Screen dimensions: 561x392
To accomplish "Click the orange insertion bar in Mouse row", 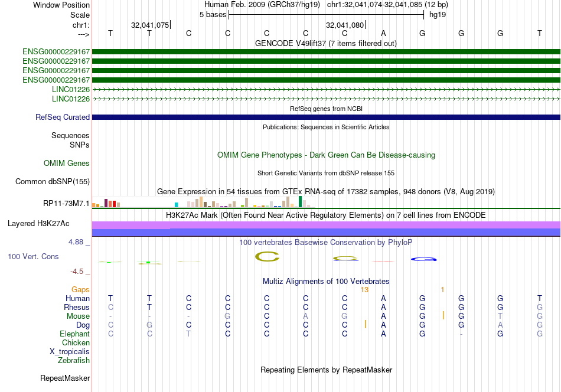I will click(x=443, y=315).
